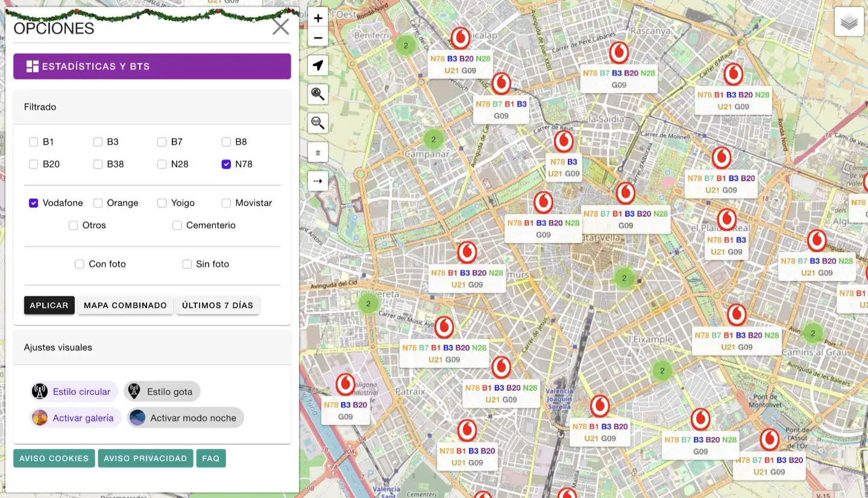Open the antenna search tool
This screenshot has width=868, height=498.
pos(318,123)
